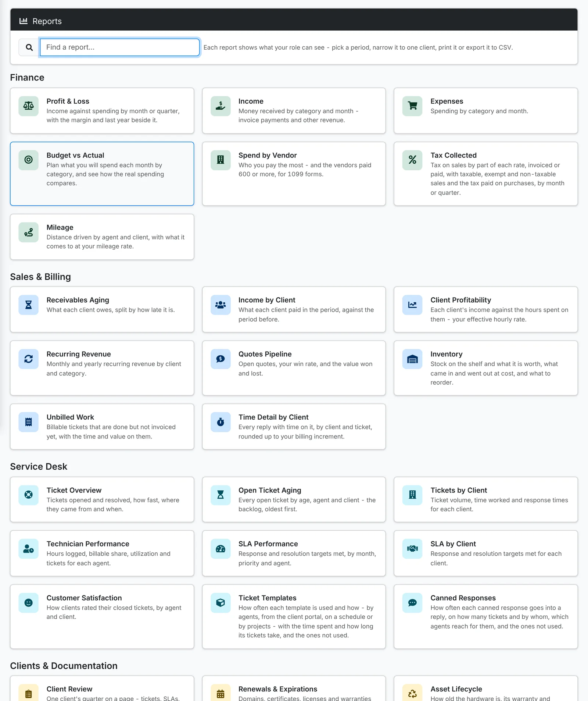Screen dimensions: 588x701
Task: Open the Expenses report title
Action: 447,101
